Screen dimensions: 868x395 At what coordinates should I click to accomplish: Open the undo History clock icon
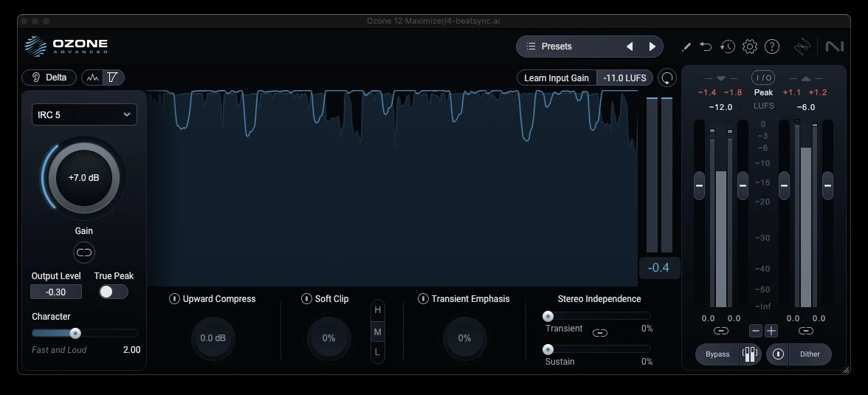(x=728, y=47)
